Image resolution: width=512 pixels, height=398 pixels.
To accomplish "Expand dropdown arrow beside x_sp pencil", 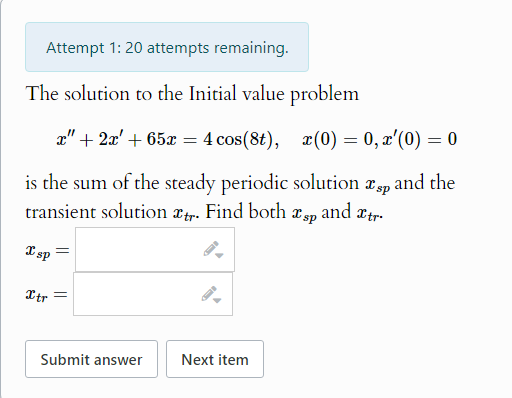I will pos(219,255).
